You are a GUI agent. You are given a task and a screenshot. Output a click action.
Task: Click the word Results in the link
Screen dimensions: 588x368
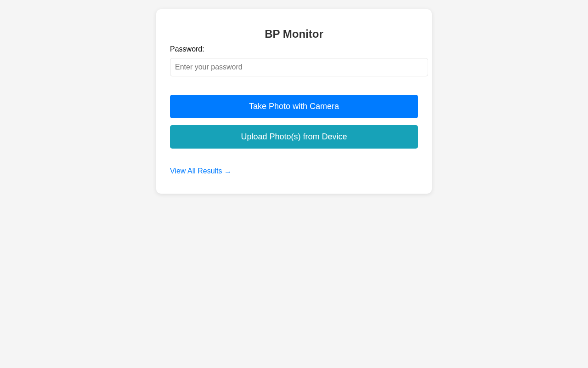click(210, 171)
